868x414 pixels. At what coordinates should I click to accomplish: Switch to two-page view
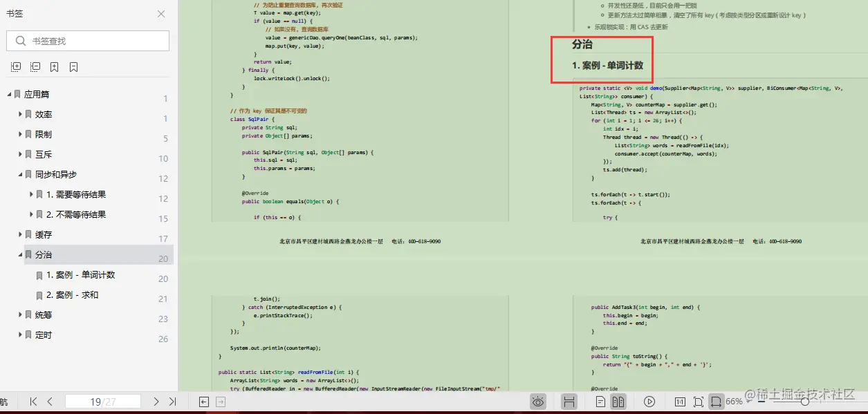point(618,402)
